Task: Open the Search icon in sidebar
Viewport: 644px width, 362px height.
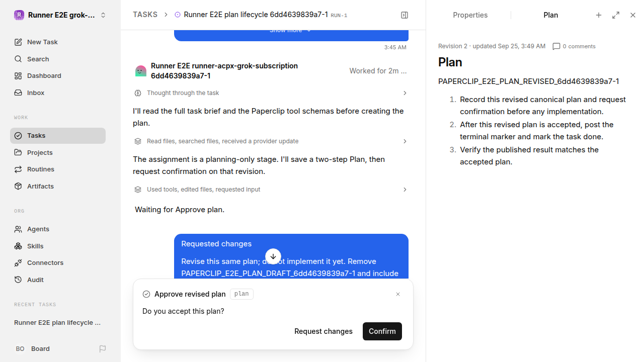Action: point(18,59)
